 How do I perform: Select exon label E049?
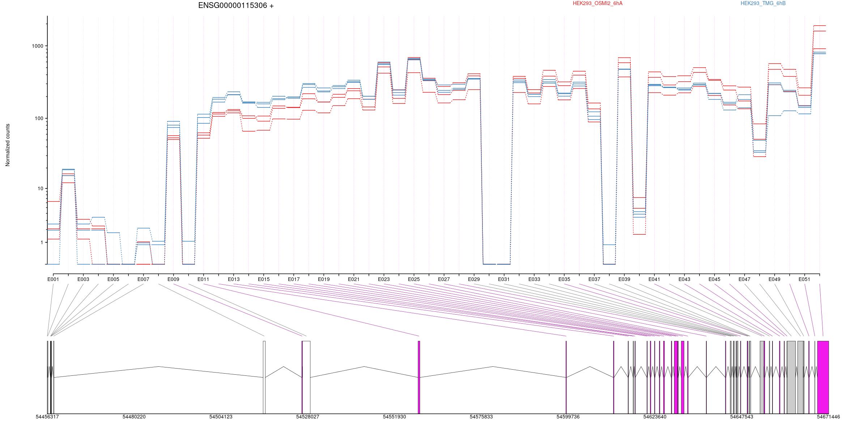[x=774, y=279]
